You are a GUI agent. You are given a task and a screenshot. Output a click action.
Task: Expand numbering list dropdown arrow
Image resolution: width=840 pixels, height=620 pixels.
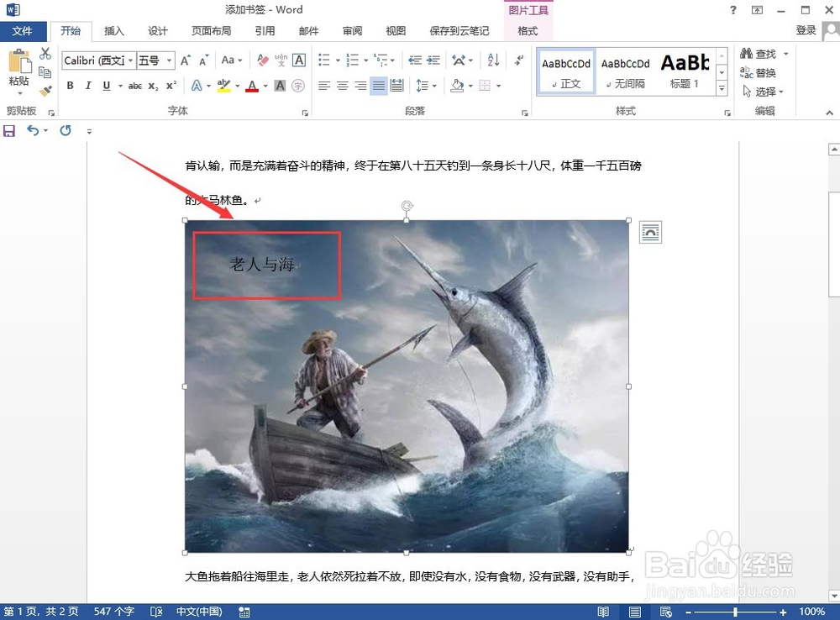pos(366,60)
